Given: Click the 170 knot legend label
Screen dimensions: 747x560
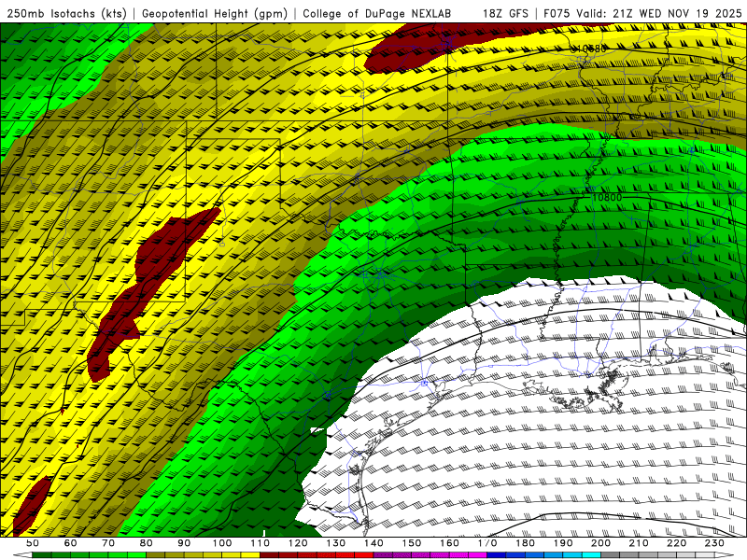Looking at the screenshot, I should [487, 543].
